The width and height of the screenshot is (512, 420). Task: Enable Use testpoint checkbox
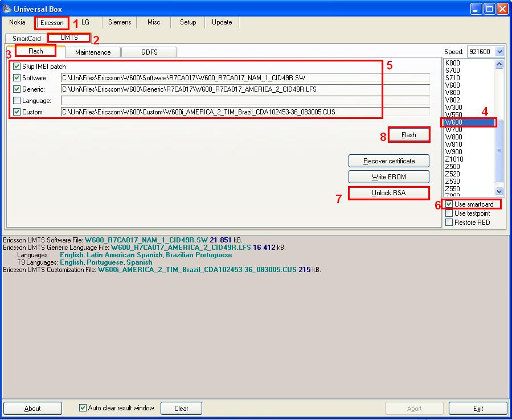(x=449, y=213)
